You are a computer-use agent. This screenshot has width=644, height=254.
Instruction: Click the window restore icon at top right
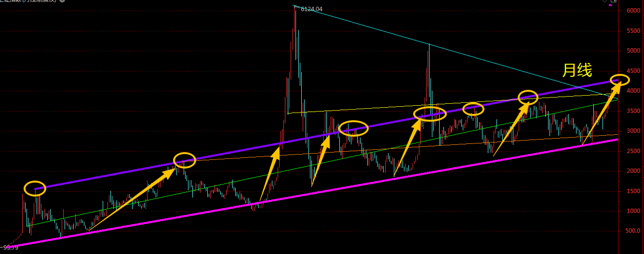point(614,1)
